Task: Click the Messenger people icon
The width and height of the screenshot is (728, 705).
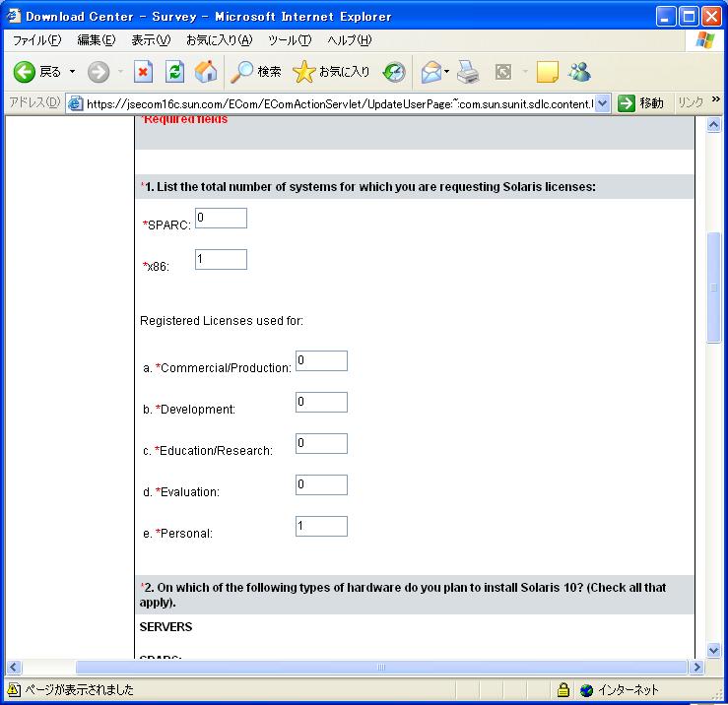Action: pyautogui.click(x=579, y=72)
